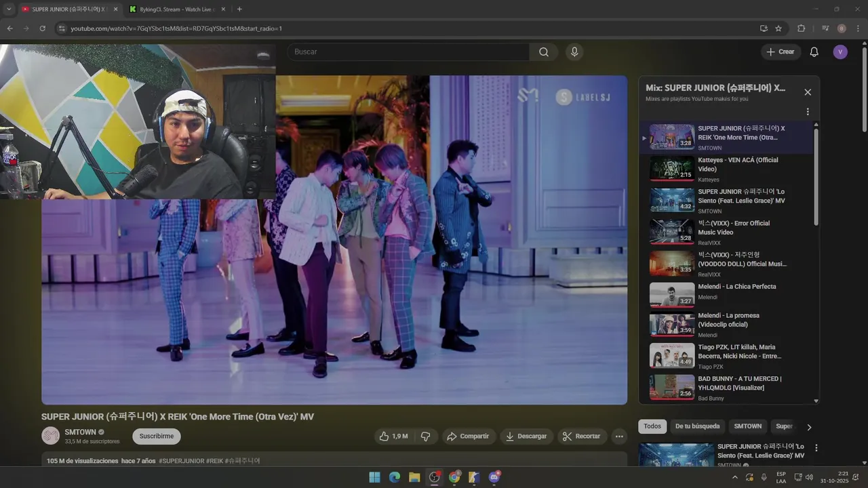
Task: Click the Compartir share button
Action: coord(467,436)
